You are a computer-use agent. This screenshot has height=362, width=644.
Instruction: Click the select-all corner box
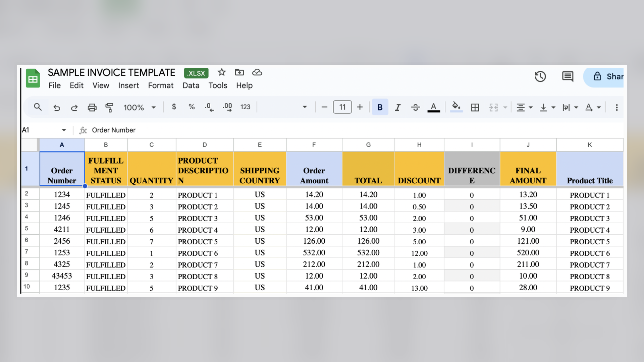(x=30, y=145)
